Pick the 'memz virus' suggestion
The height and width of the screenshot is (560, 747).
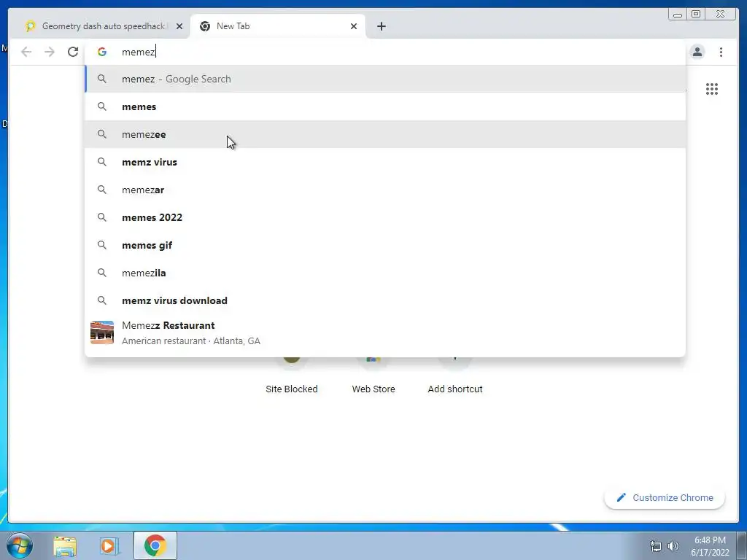pos(385,162)
